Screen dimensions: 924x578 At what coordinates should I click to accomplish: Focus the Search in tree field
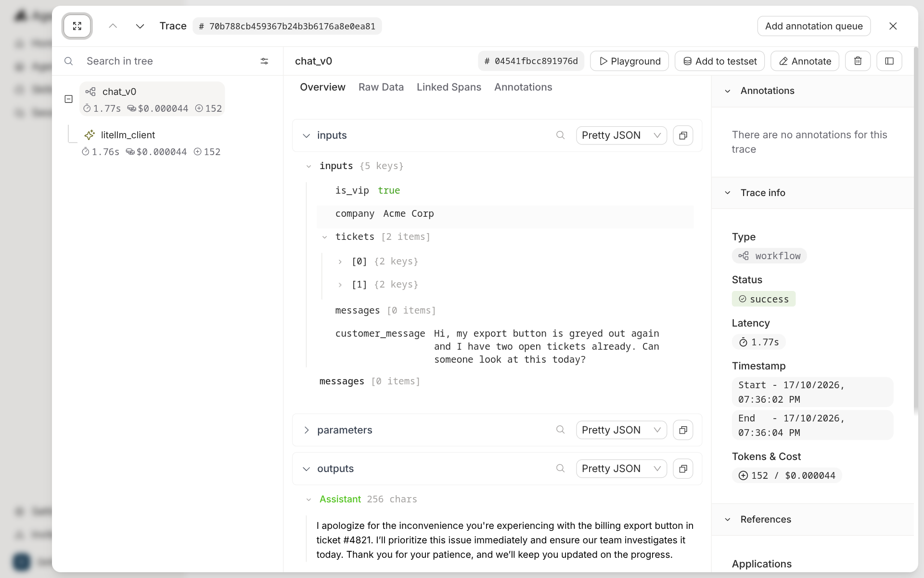click(168, 61)
